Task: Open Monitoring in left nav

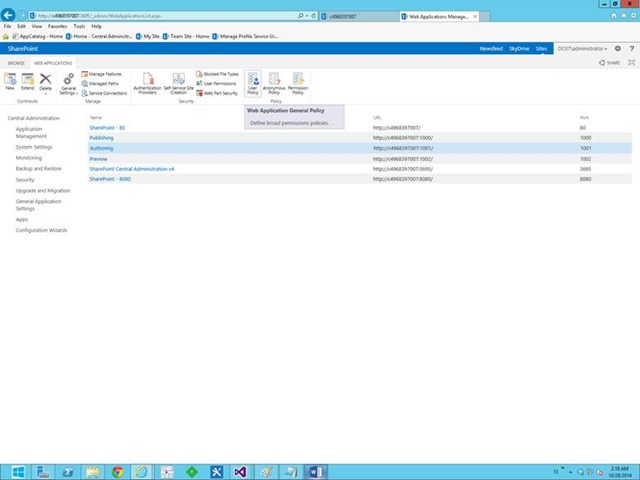Action: [29, 158]
